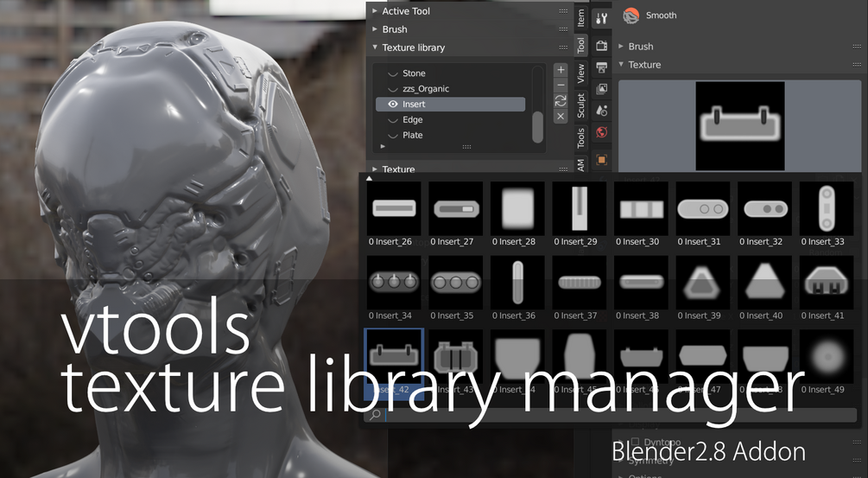Screen dimensions: 868x478
Task: Toggle visibility of the Plate library
Action: [x=393, y=136]
